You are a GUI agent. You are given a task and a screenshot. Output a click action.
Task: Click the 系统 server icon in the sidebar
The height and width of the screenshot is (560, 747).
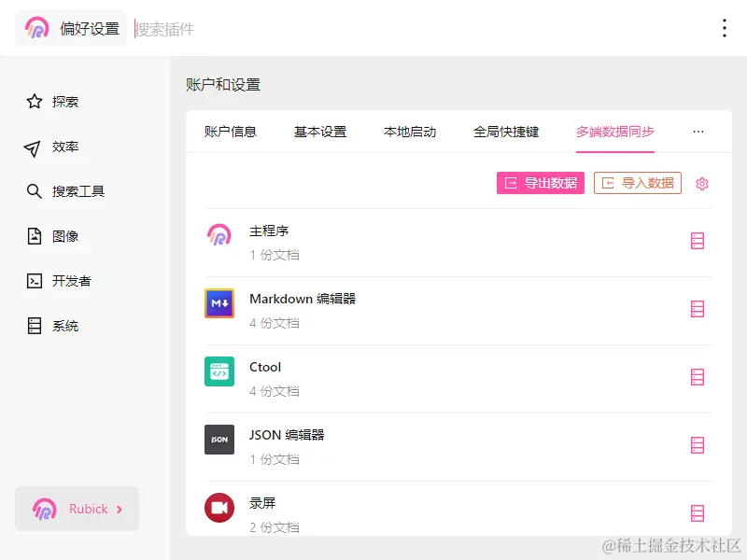coord(35,326)
